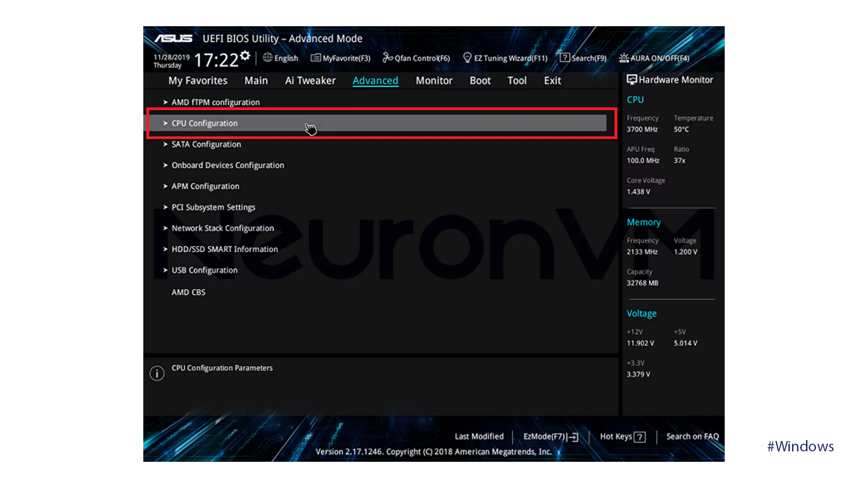The height and width of the screenshot is (488, 868).
Task: Open the Boot tab
Action: [480, 80]
